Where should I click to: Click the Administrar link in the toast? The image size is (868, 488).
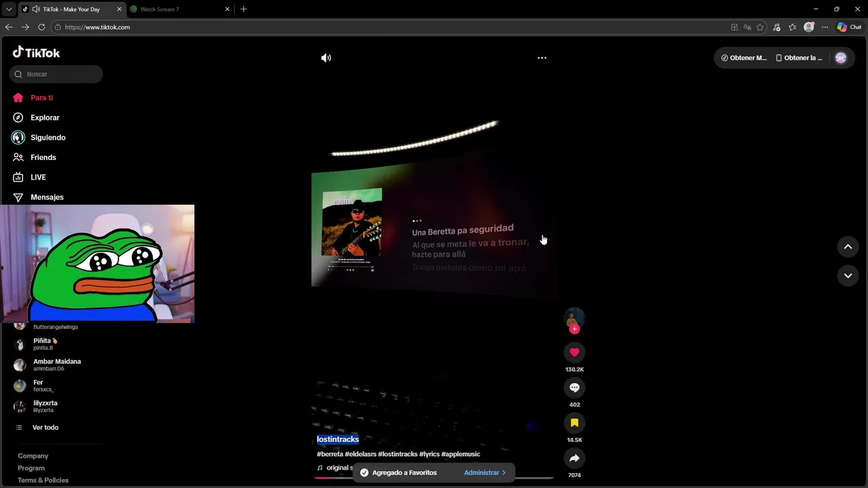coord(485,472)
